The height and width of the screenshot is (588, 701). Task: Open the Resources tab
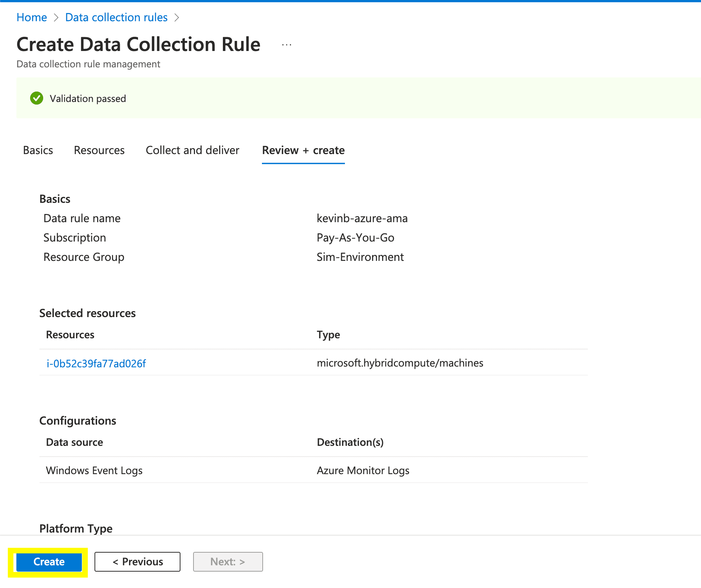99,150
